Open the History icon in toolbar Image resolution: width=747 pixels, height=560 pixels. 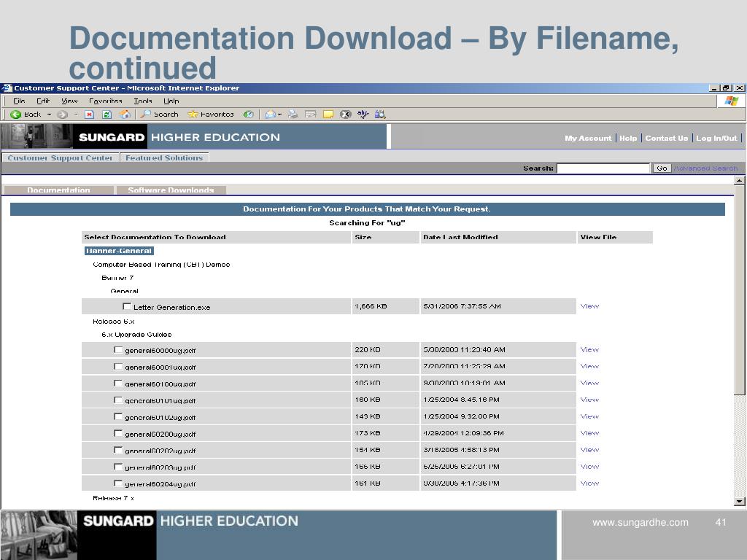click(248, 114)
